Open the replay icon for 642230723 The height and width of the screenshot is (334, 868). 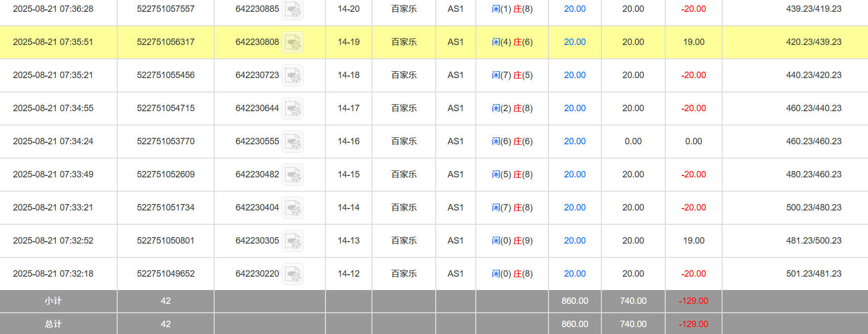pyautogui.click(x=293, y=76)
